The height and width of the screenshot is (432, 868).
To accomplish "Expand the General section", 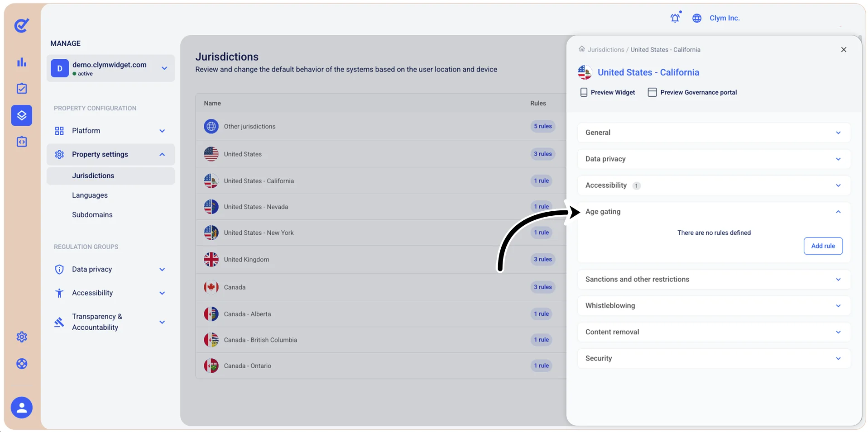I will click(714, 133).
